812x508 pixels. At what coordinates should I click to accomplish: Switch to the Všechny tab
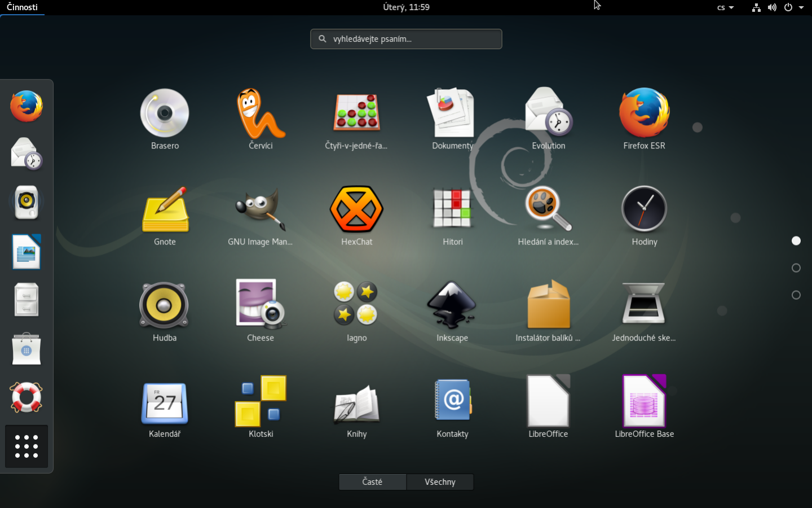coord(440,482)
